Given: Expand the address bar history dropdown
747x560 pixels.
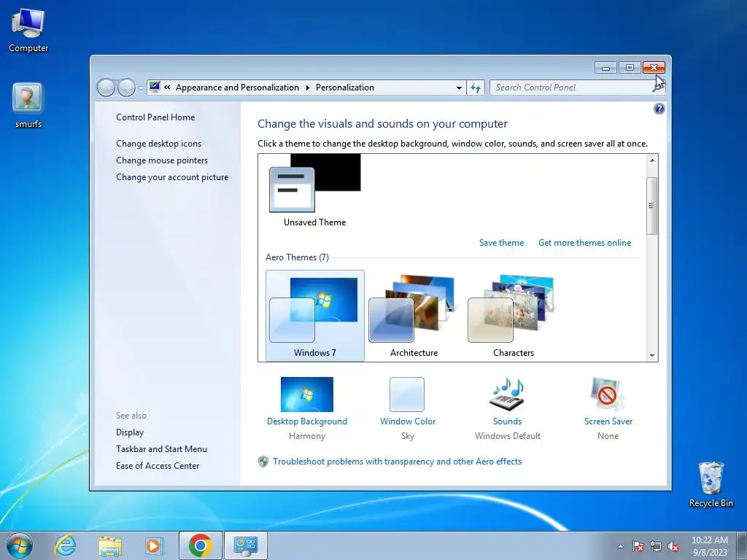Looking at the screenshot, I should point(459,87).
